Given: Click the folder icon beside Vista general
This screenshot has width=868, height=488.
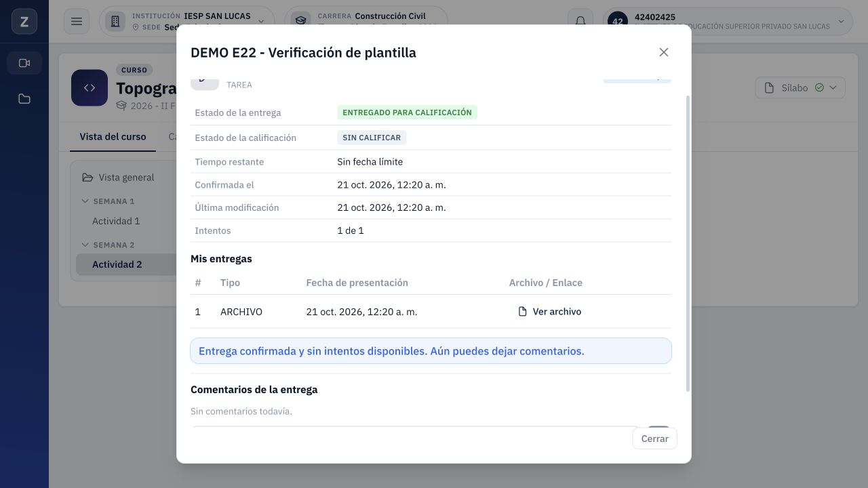Looking at the screenshot, I should point(87,178).
